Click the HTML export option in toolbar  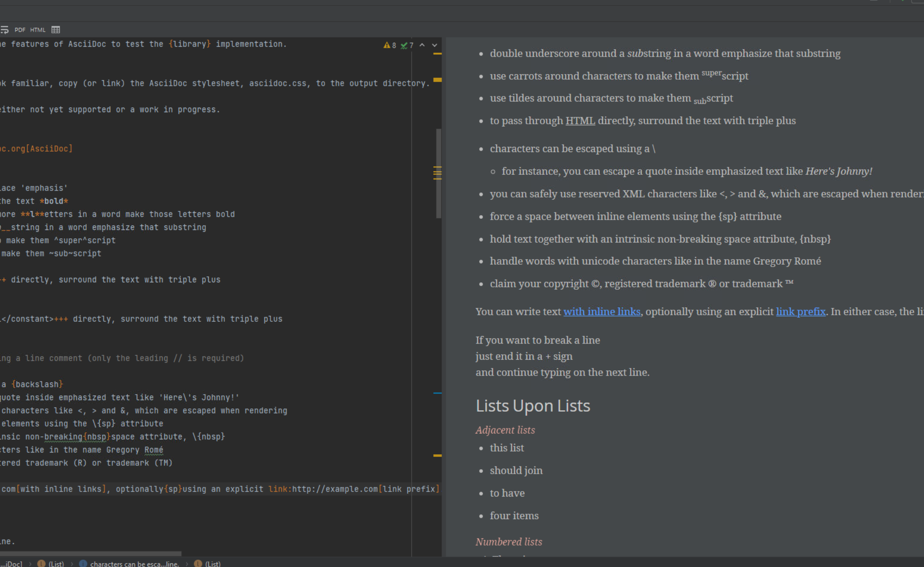tap(37, 29)
